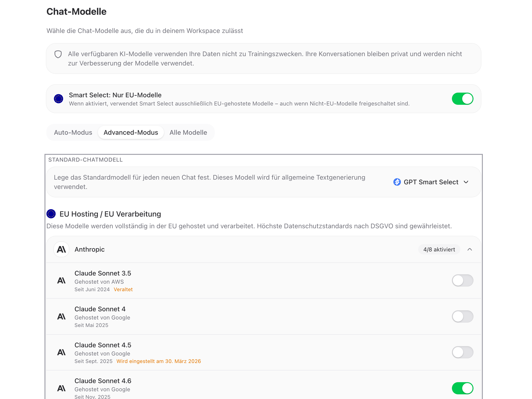Enable the Claude Sonnet 3.5 model toggle

[462, 280]
